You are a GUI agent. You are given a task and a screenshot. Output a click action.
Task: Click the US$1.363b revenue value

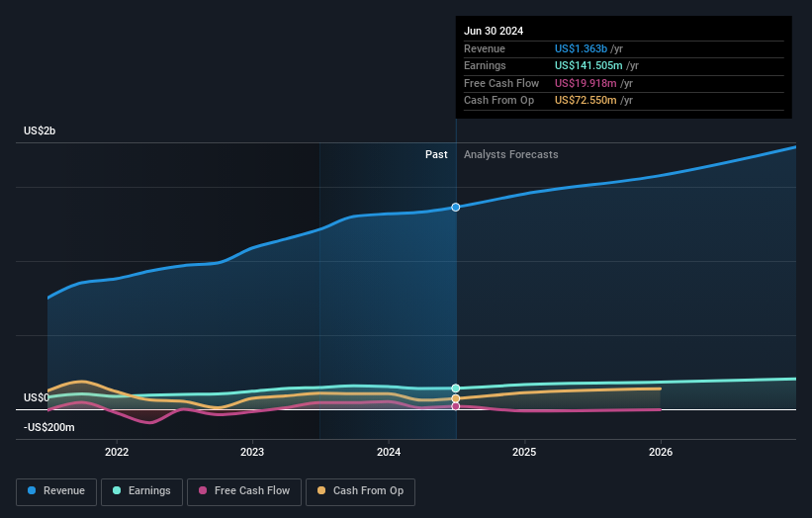pos(581,48)
